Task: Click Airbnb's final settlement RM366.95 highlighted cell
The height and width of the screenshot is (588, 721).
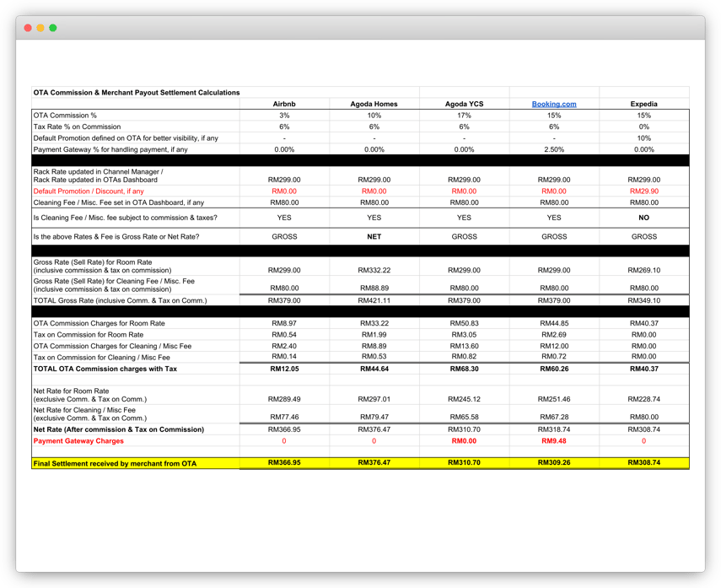Action: pyautogui.click(x=284, y=463)
